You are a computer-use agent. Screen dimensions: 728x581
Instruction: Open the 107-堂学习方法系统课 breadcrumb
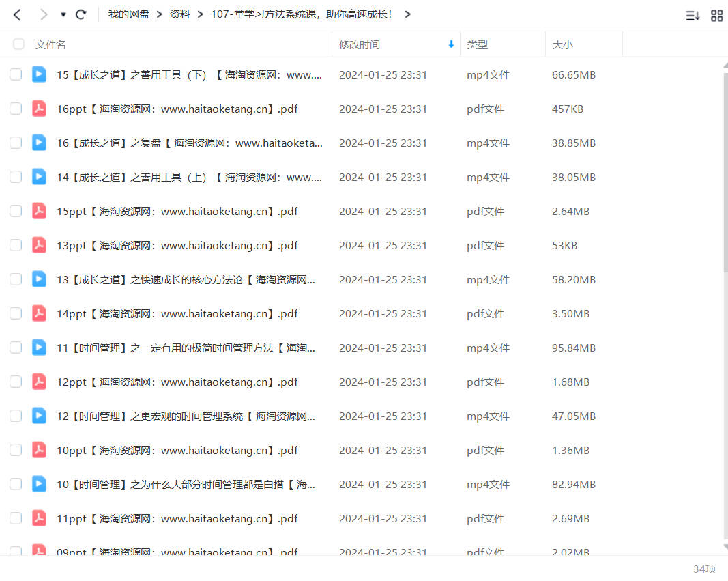[302, 14]
